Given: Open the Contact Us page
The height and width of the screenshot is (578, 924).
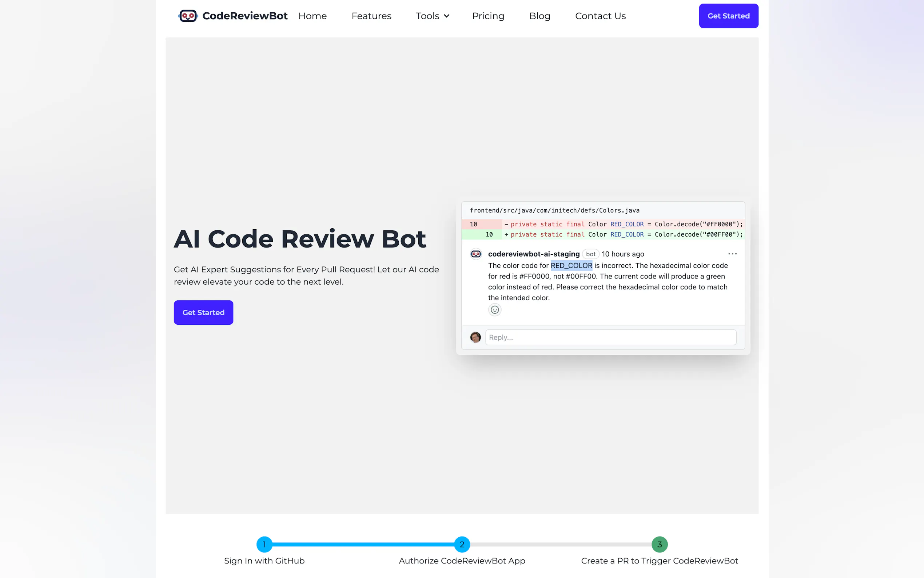Looking at the screenshot, I should (601, 16).
